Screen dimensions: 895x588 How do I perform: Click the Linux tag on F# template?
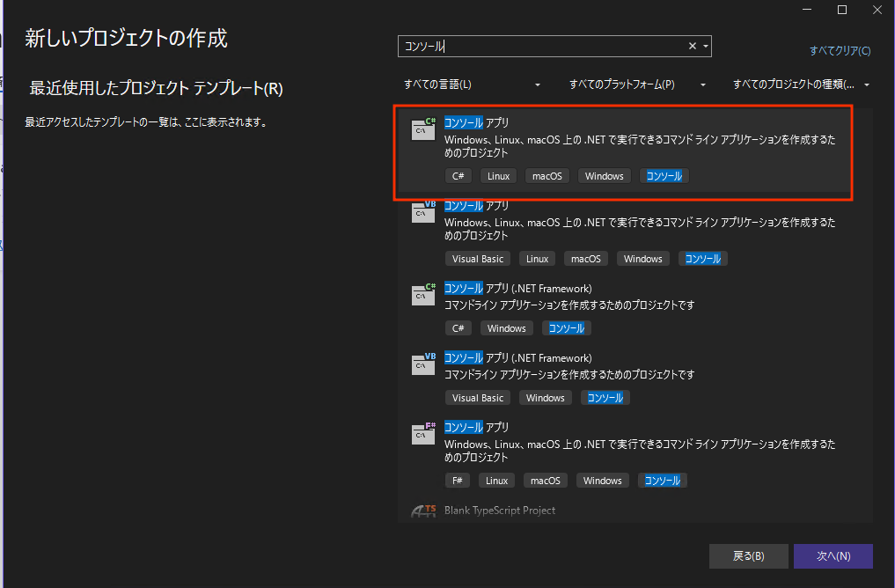497,481
